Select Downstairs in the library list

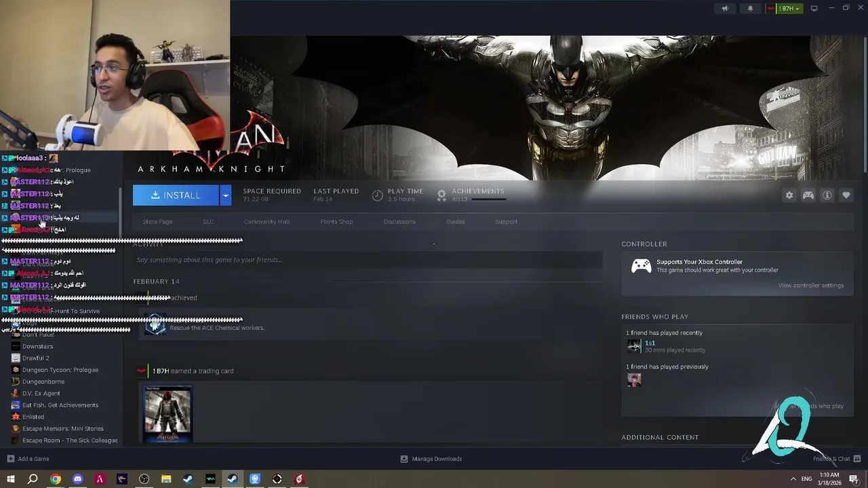37,346
